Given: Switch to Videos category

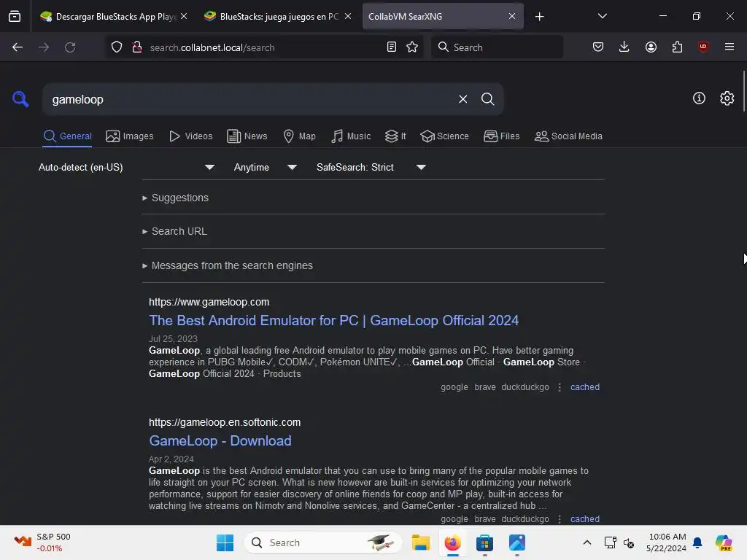Looking at the screenshot, I should [191, 136].
